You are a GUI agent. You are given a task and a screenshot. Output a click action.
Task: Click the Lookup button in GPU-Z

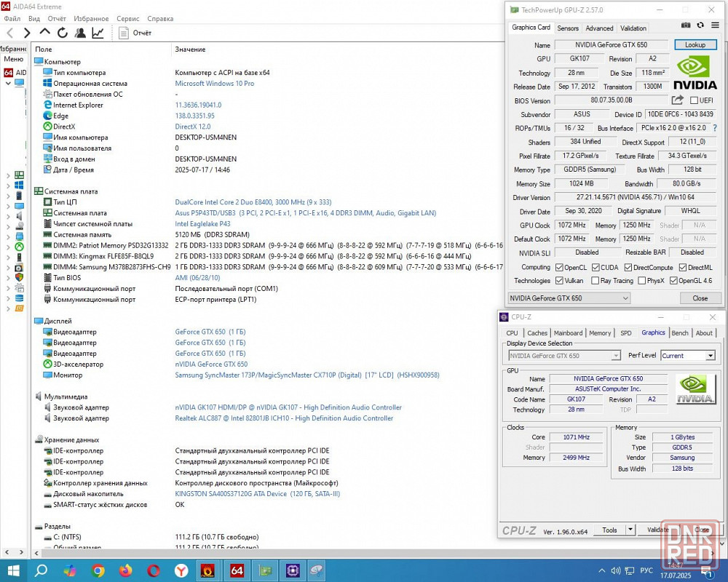(695, 45)
